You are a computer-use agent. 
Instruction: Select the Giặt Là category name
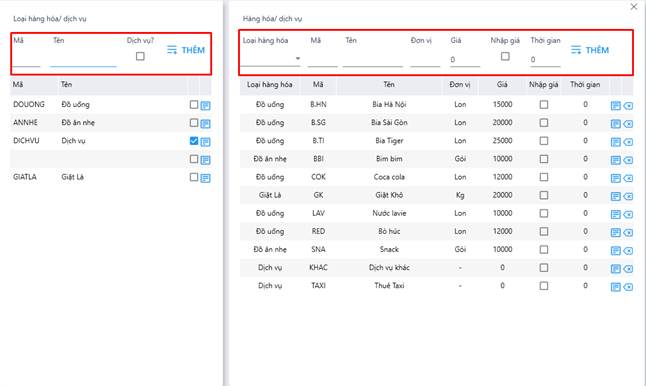[x=73, y=177]
